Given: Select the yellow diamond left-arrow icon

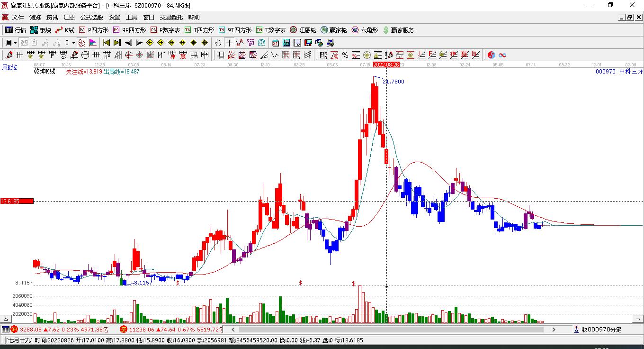Looking at the screenshot, I should 150,43.
